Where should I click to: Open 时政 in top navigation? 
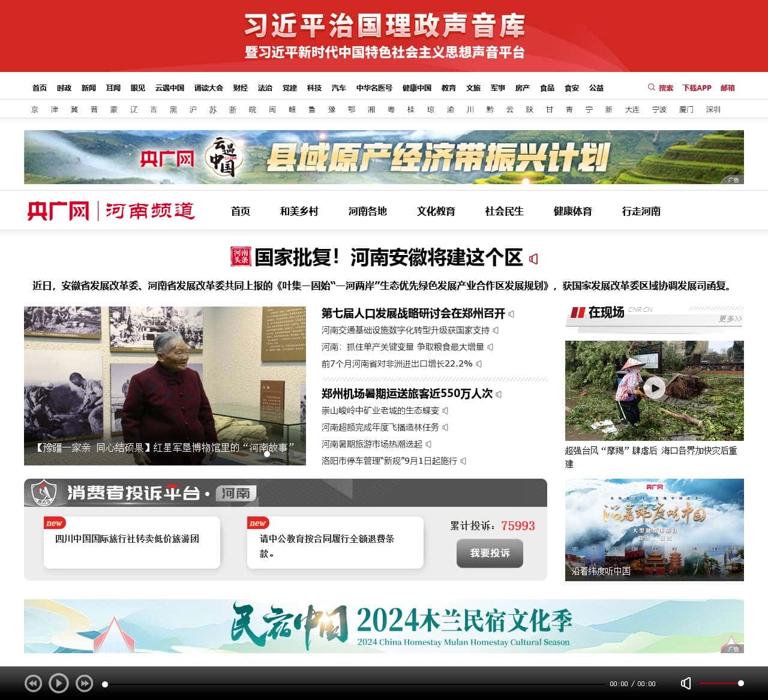coord(64,88)
